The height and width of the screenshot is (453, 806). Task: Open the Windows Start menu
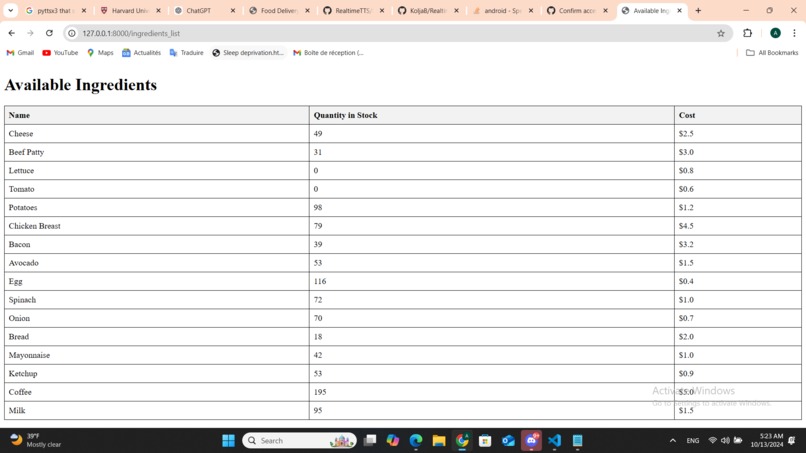(228, 441)
